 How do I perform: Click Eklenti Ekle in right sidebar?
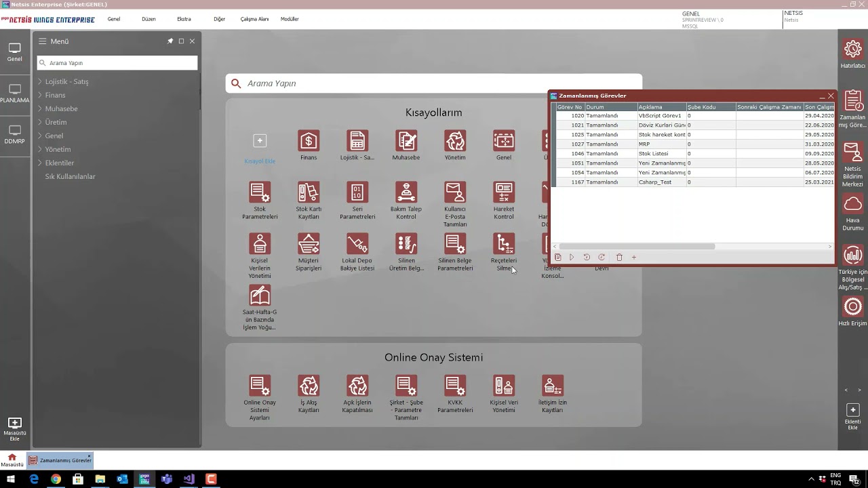853,410
